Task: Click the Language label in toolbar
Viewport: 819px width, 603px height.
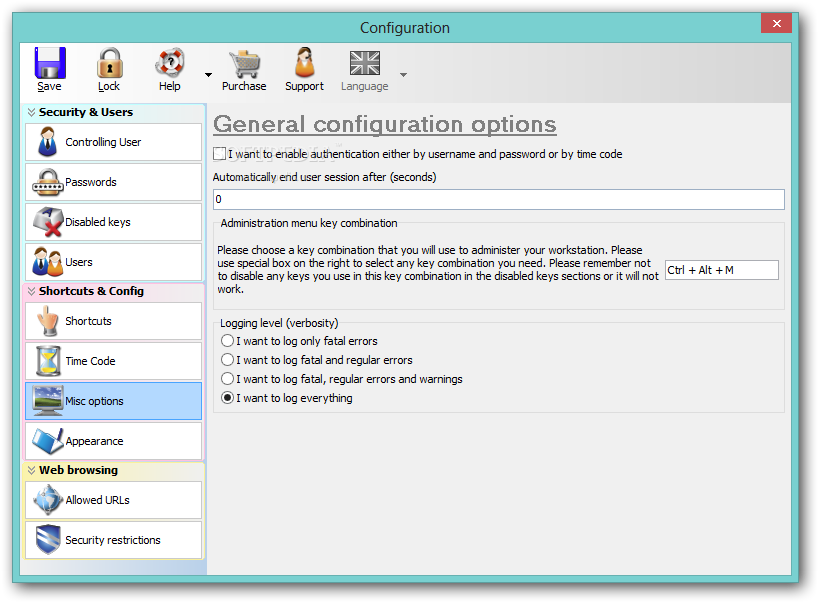Action: pyautogui.click(x=365, y=86)
